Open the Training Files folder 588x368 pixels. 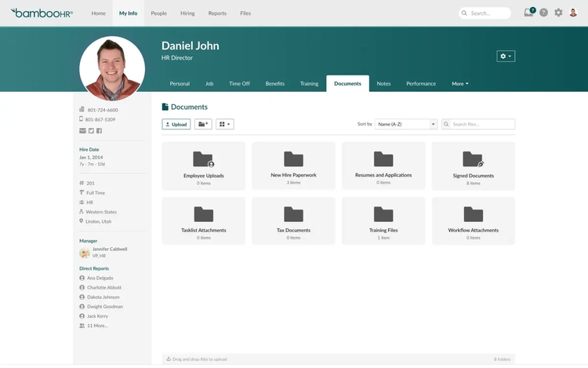point(383,221)
